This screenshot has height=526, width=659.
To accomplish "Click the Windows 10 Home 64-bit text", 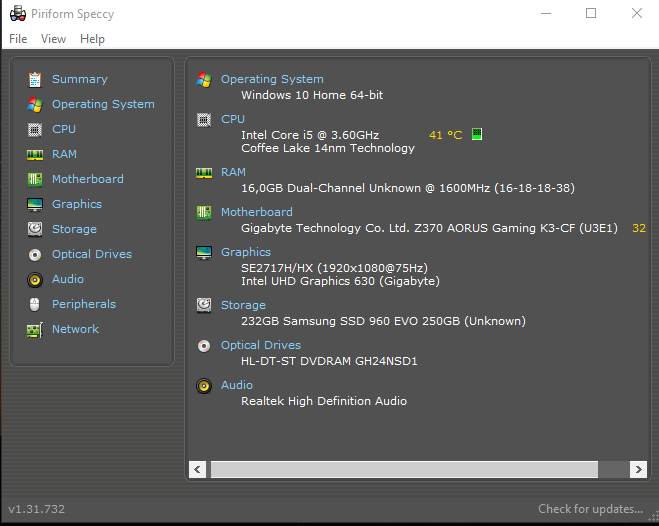I will (312, 95).
